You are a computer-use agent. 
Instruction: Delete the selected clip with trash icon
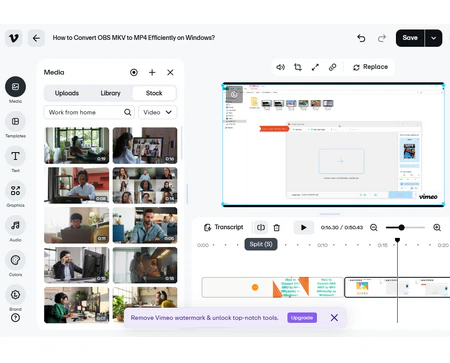tap(276, 228)
